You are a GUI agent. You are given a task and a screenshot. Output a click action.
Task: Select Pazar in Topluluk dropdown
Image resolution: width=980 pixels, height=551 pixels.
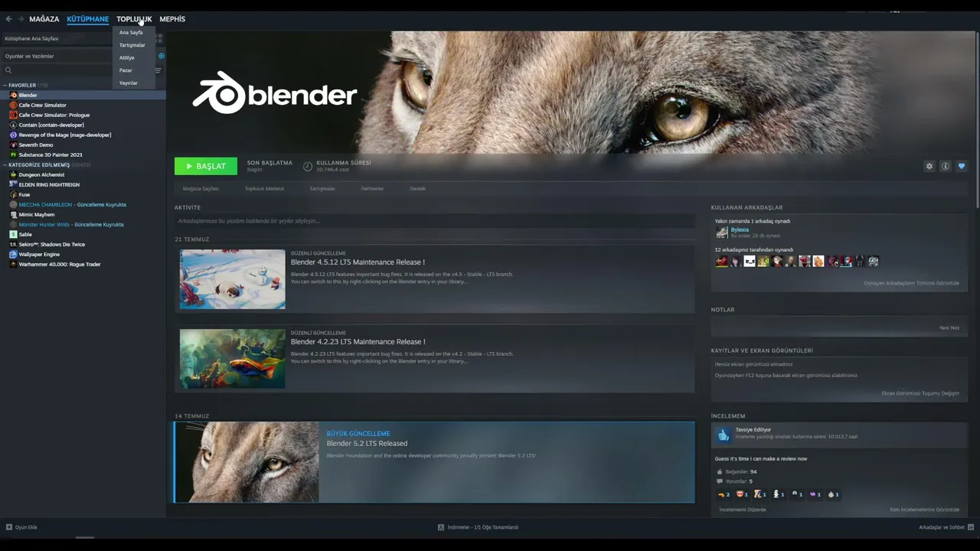[126, 70]
